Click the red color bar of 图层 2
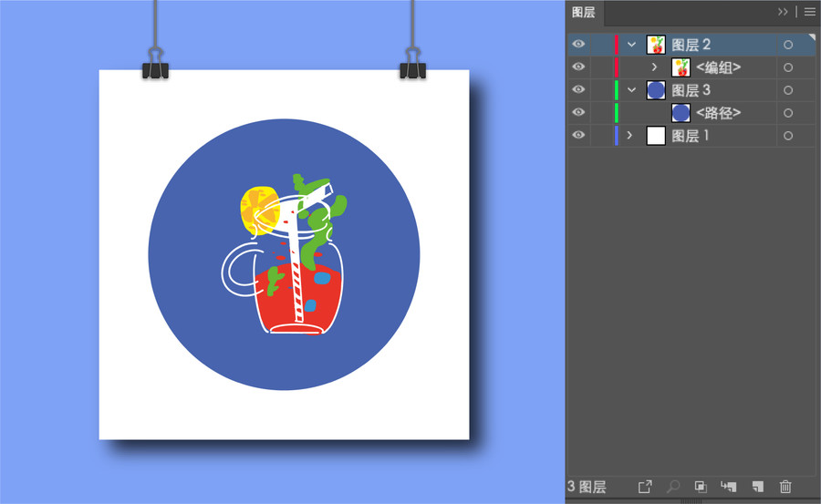Image resolution: width=821 pixels, height=504 pixels. click(617, 45)
